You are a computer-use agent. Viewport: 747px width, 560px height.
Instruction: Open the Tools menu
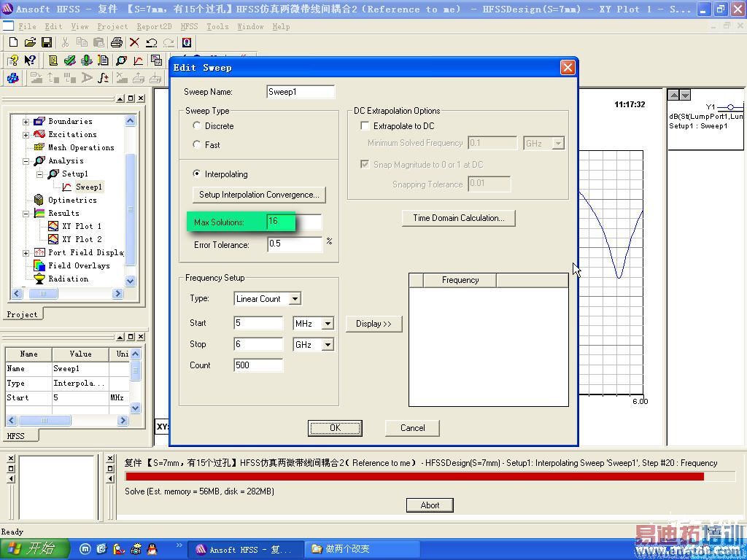(x=217, y=27)
